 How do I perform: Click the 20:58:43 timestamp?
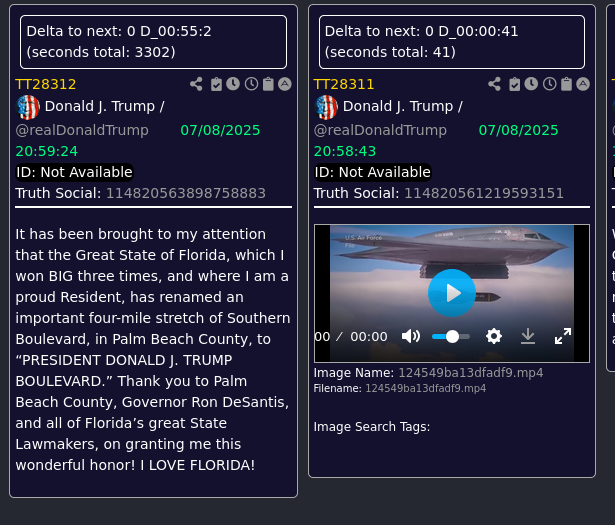345,151
